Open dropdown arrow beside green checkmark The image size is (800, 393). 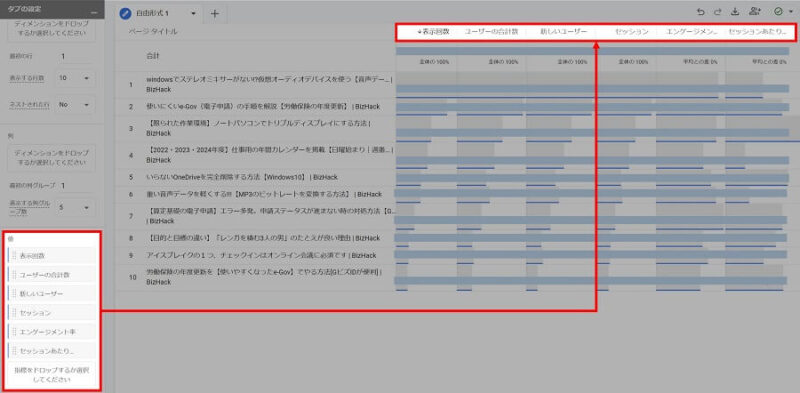point(790,12)
